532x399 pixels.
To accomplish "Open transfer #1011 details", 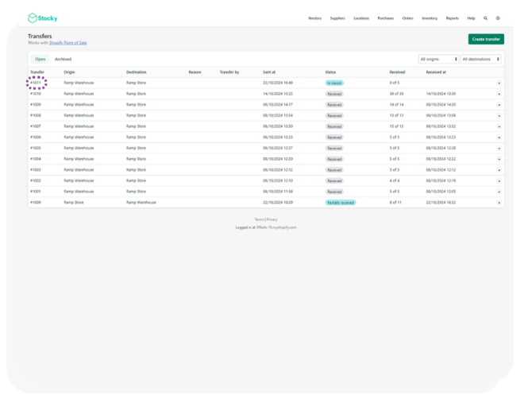I will pos(36,83).
